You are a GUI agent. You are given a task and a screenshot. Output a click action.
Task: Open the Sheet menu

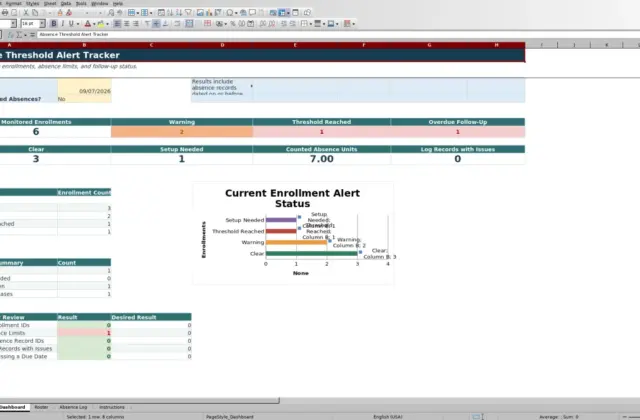[50, 3]
